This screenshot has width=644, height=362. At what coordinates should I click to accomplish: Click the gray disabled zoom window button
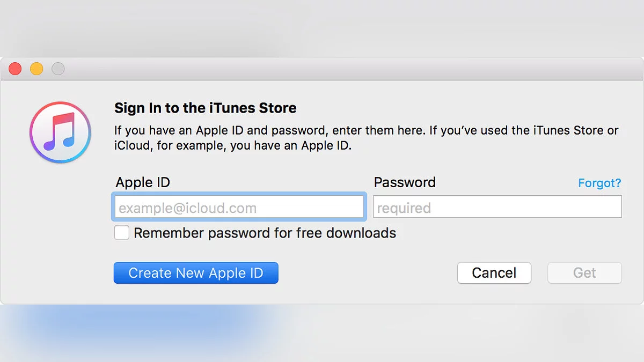58,69
